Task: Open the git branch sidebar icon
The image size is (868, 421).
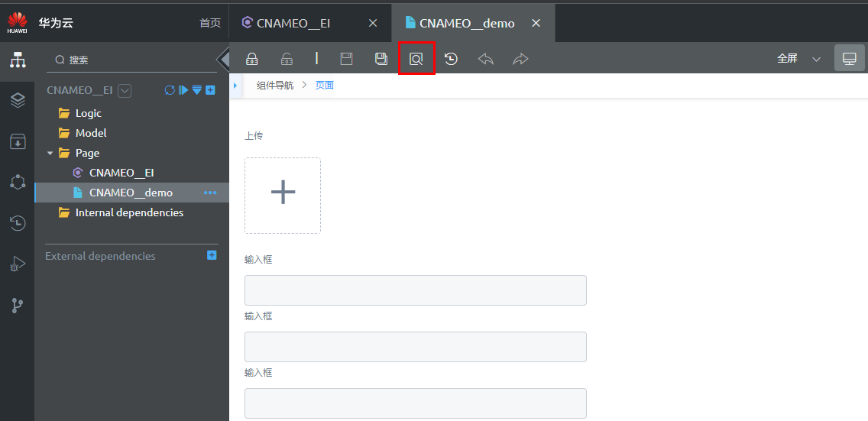Action: point(18,305)
